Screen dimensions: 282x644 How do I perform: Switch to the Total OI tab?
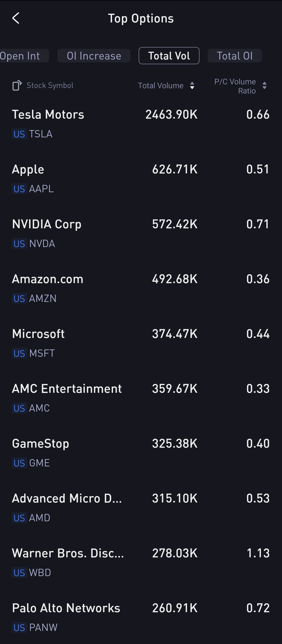pyautogui.click(x=235, y=56)
